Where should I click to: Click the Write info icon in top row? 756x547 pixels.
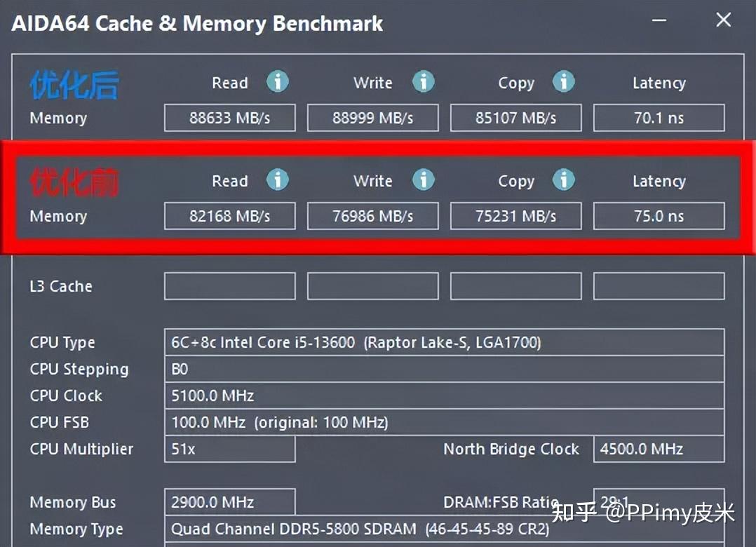[x=424, y=81]
